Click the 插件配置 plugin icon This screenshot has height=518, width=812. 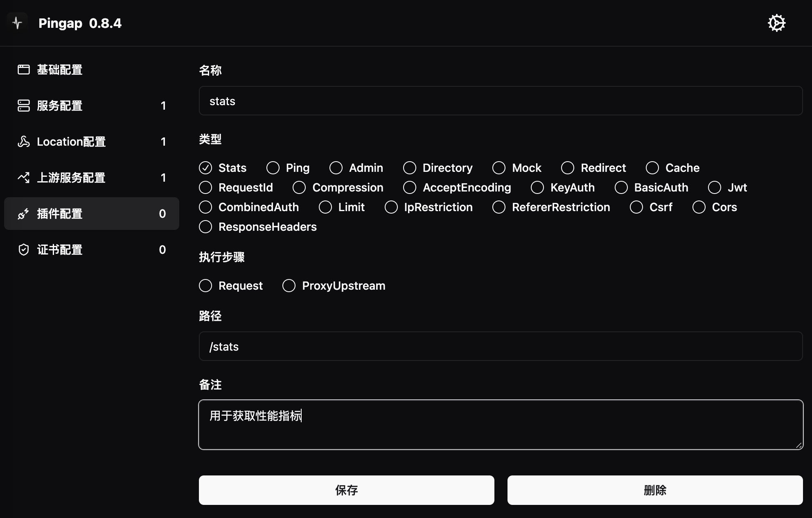pyautogui.click(x=23, y=214)
